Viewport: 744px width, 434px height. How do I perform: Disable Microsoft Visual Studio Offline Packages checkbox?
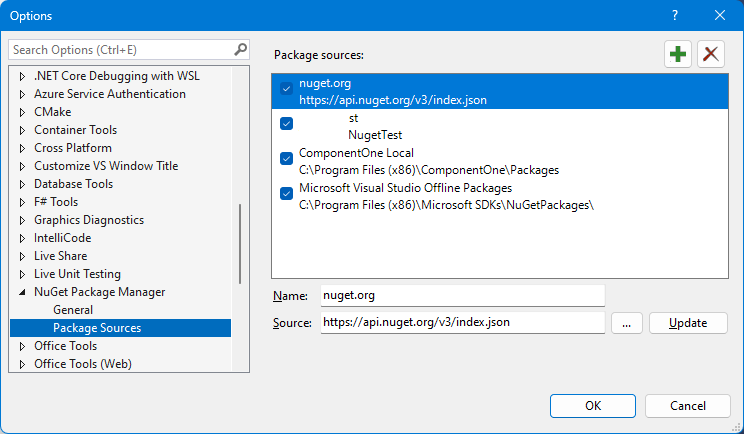pyautogui.click(x=287, y=194)
